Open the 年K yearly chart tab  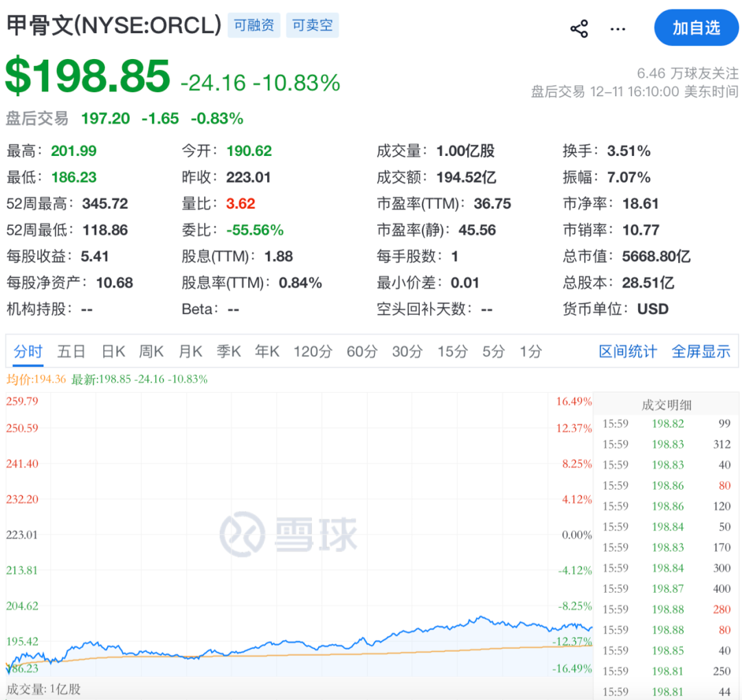(267, 351)
